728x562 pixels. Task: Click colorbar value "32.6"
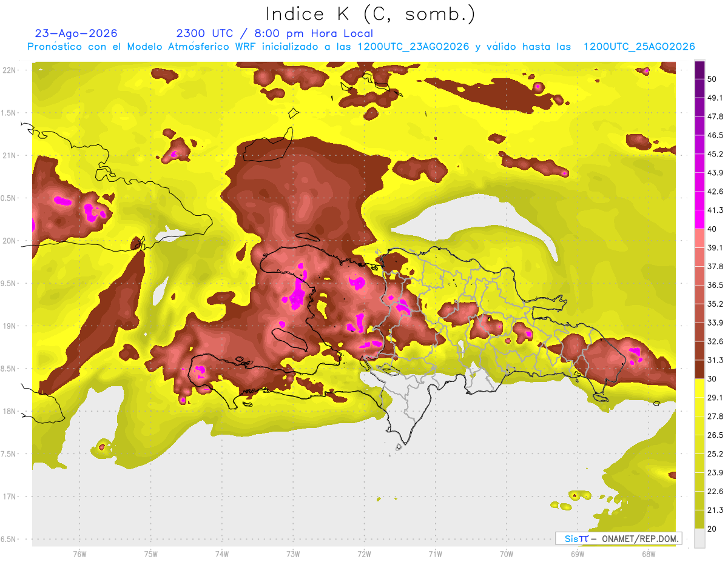715,341
